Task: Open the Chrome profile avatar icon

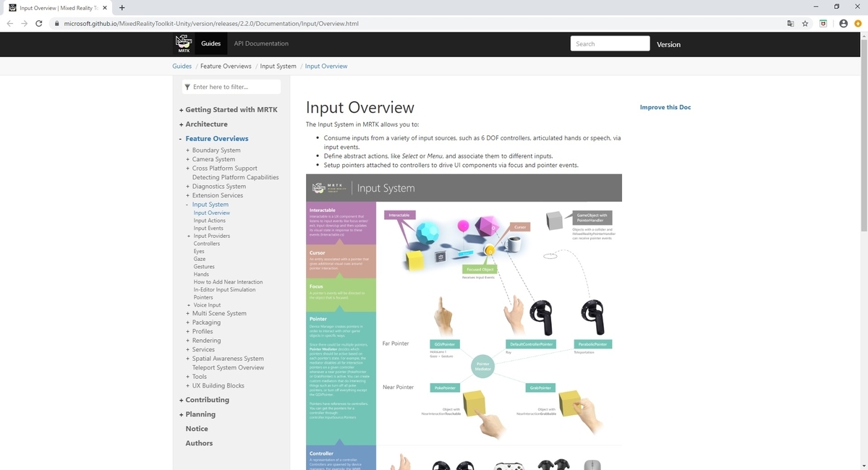Action: (x=843, y=23)
